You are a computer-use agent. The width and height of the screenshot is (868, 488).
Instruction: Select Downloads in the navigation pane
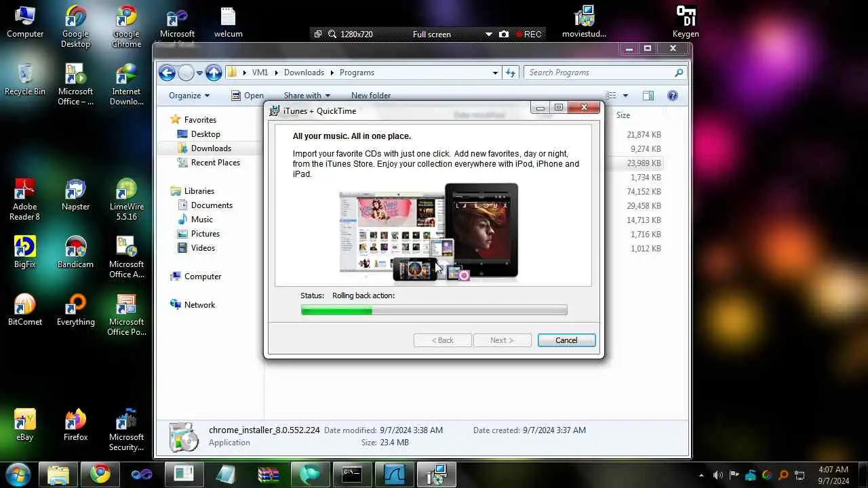pos(211,148)
